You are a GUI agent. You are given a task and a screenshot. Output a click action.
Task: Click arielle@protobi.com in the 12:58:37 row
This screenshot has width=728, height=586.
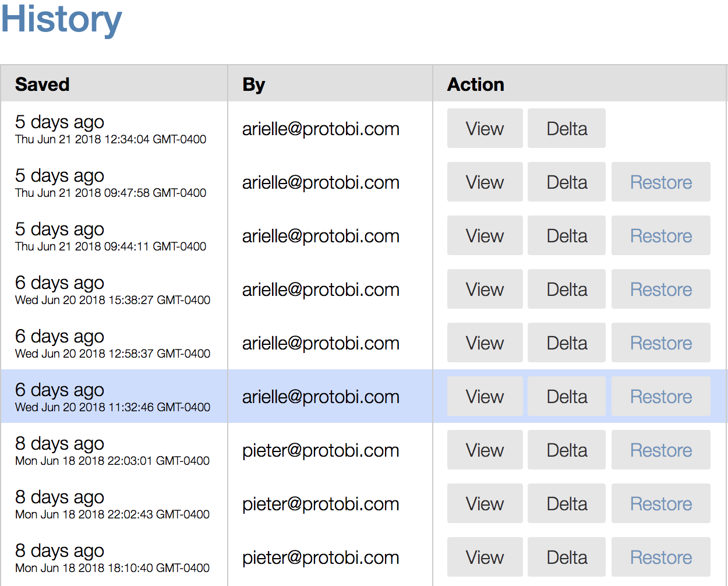[321, 343]
